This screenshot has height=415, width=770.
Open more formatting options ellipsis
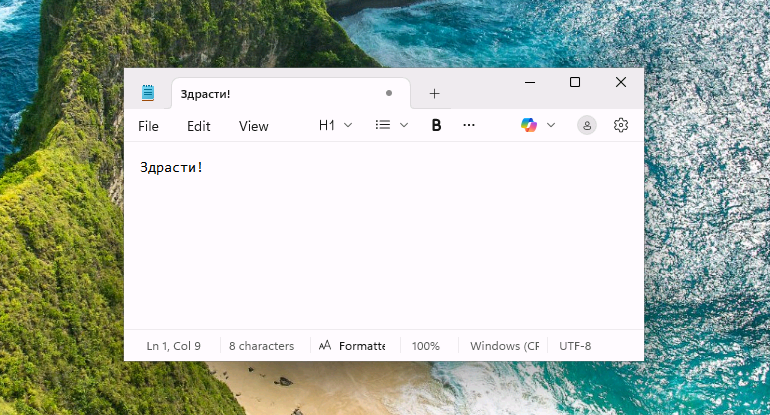pos(469,125)
